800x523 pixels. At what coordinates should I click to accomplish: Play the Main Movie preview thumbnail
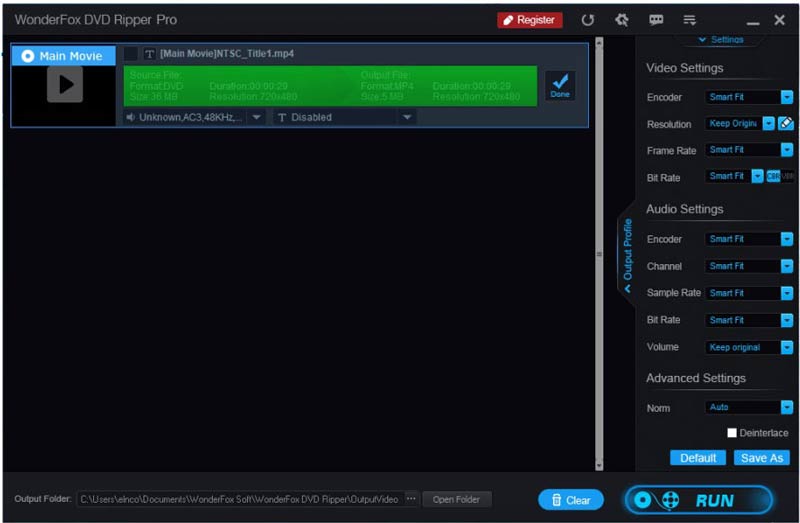(x=65, y=85)
